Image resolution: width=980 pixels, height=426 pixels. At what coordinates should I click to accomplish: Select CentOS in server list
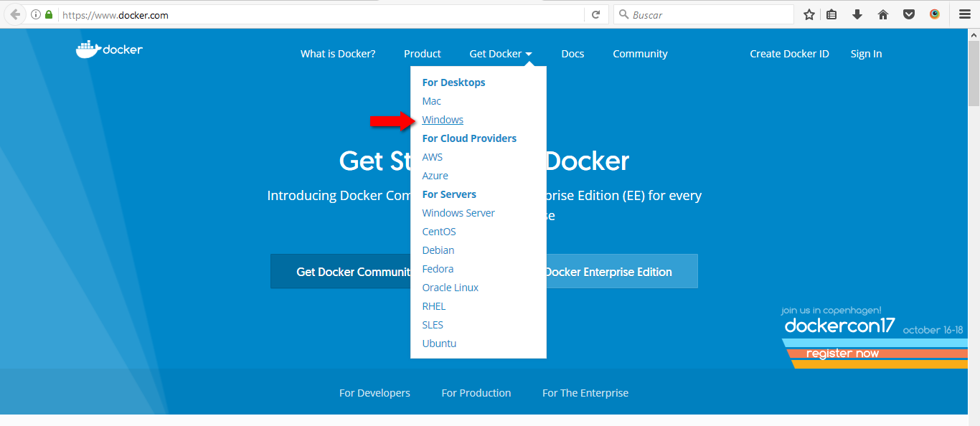[439, 232]
